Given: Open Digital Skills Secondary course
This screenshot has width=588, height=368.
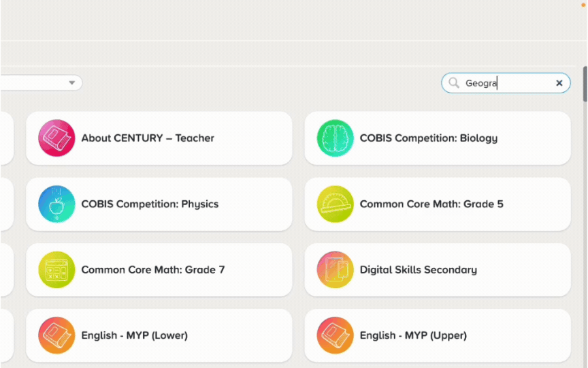Looking at the screenshot, I should [x=438, y=270].
